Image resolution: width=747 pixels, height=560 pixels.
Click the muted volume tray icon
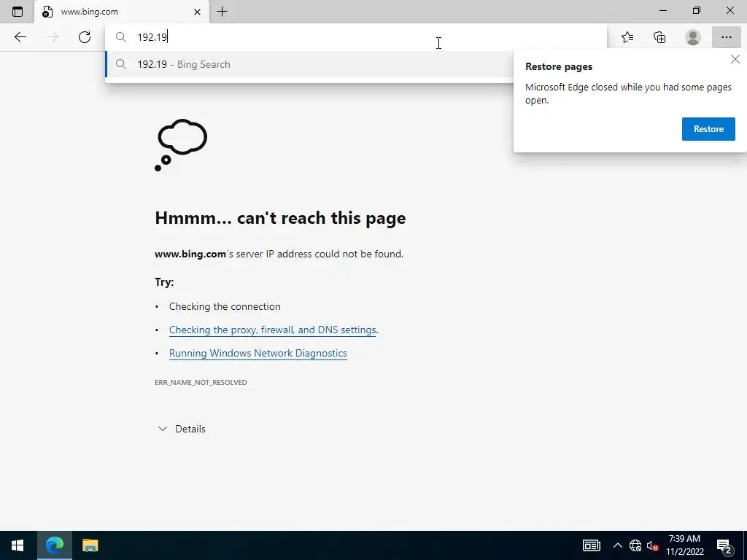click(653, 545)
